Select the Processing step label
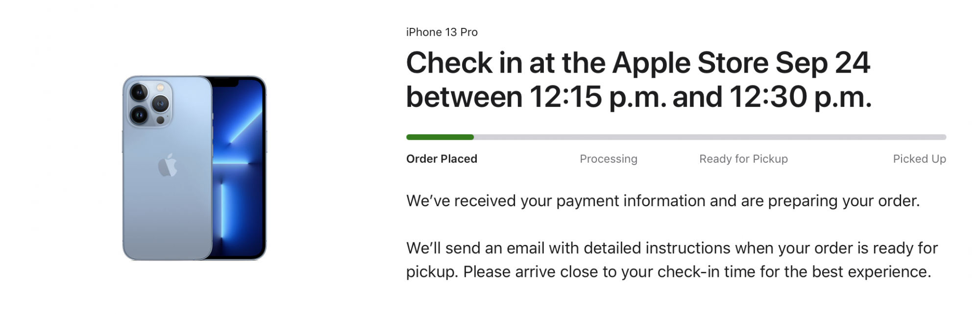Viewport: 980px width, 314px height. [608, 159]
